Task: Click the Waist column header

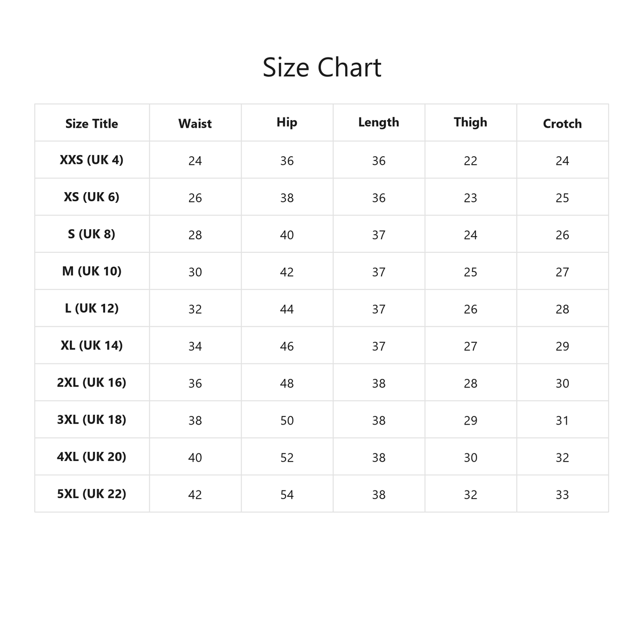Action: tap(195, 123)
